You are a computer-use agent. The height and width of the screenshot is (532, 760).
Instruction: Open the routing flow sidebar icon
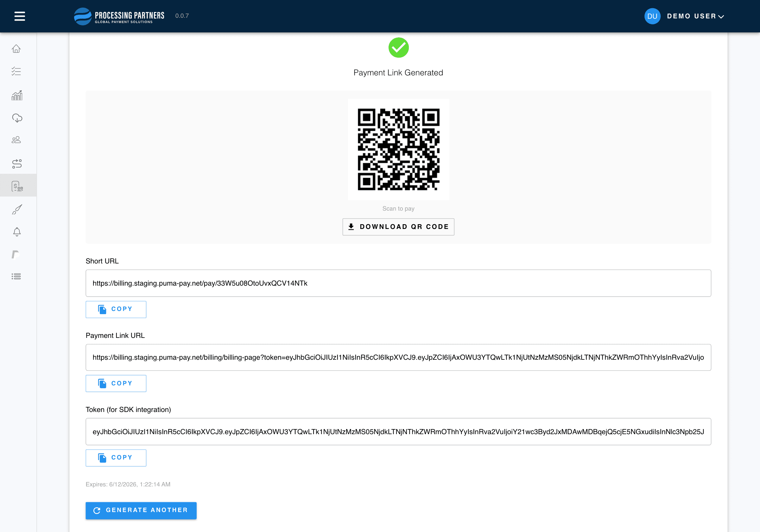(x=17, y=163)
